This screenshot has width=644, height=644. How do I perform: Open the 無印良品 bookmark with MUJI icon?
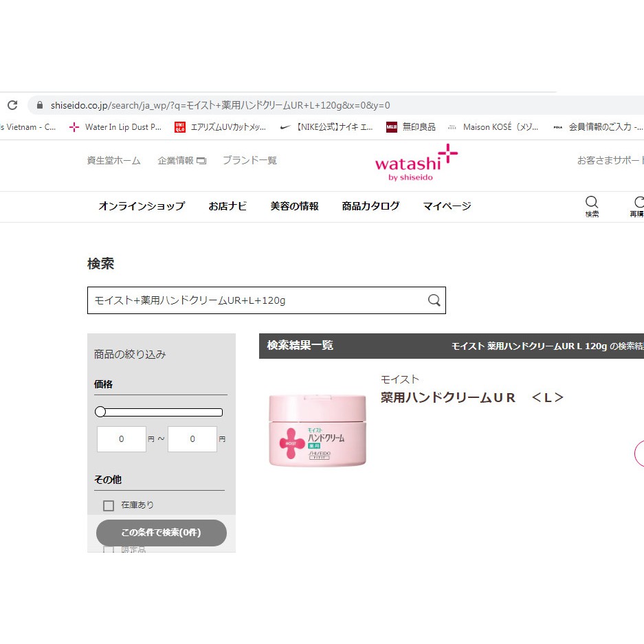[410, 126]
